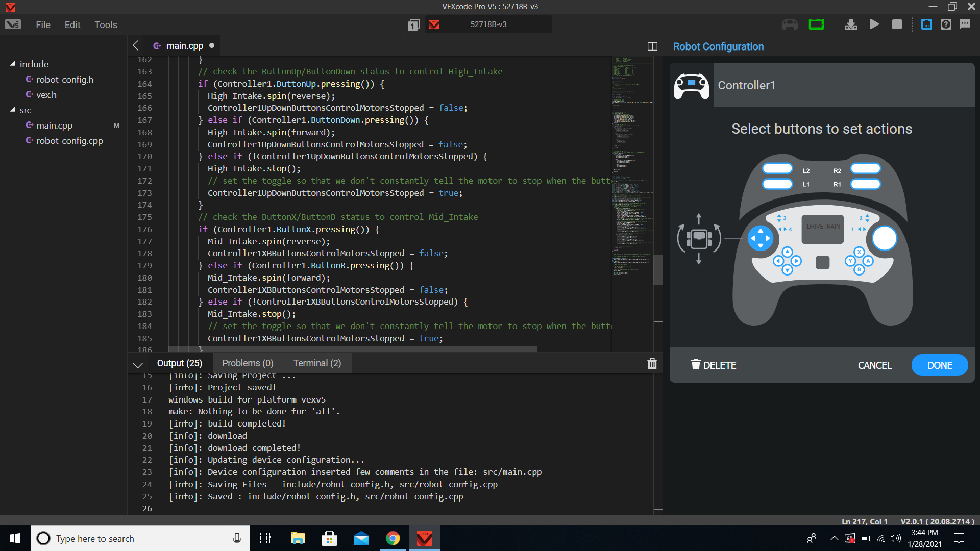Image resolution: width=980 pixels, height=551 pixels.
Task: Switch to the Terminal (2) tab
Action: (x=317, y=363)
